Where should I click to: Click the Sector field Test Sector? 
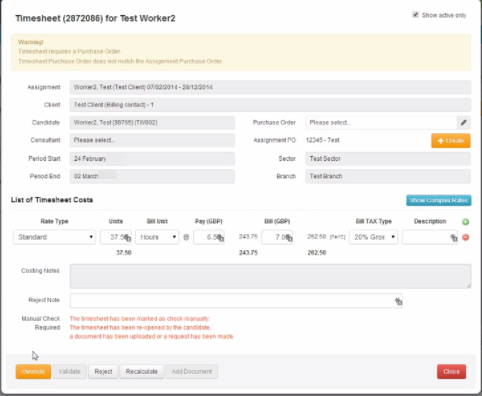(x=388, y=159)
